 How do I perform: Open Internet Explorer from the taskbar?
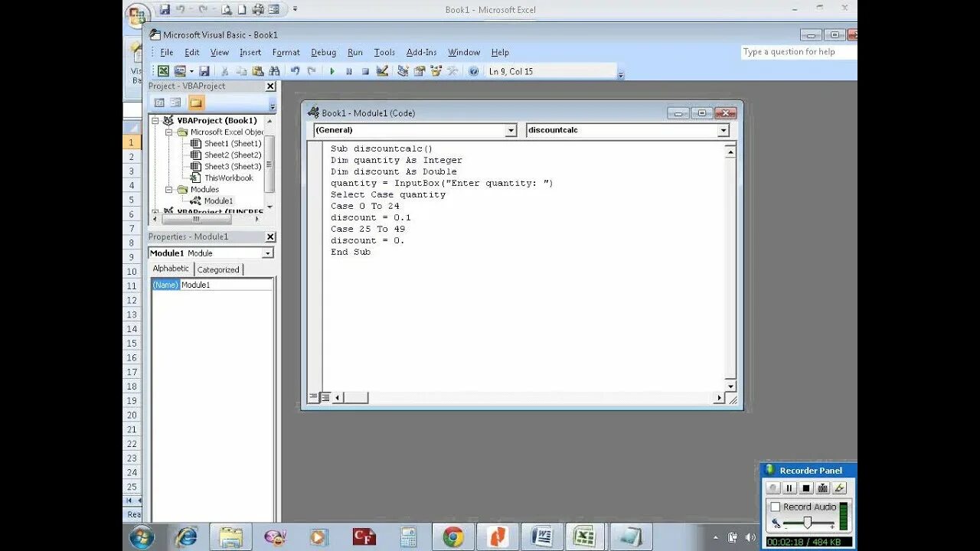[186, 537]
